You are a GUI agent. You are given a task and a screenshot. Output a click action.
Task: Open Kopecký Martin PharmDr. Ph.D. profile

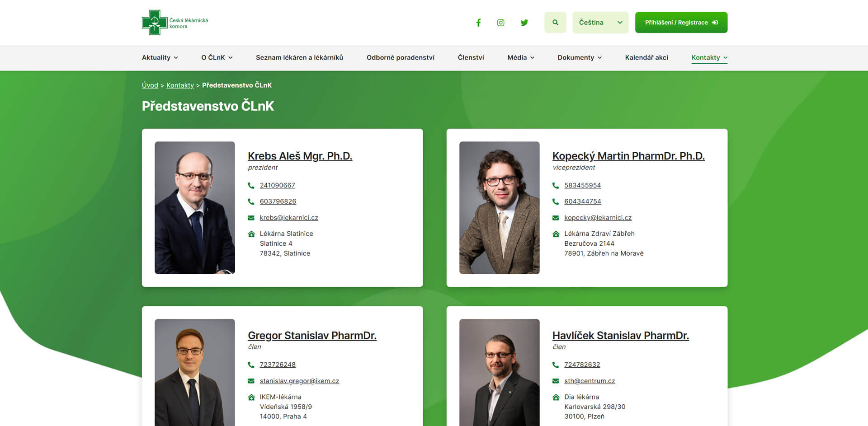point(628,156)
